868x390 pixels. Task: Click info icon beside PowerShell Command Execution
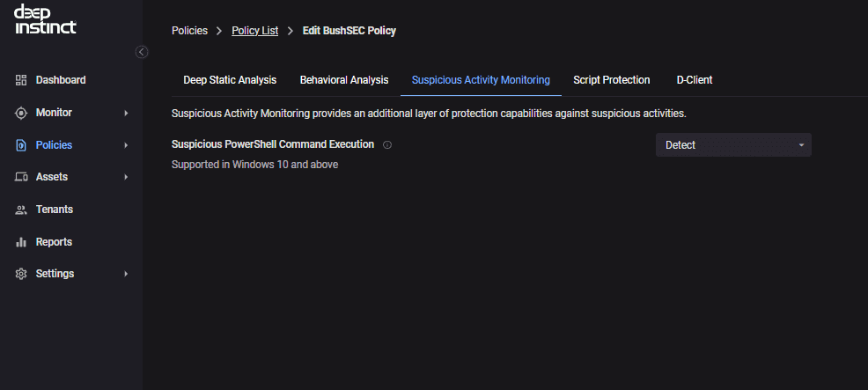coord(387,145)
